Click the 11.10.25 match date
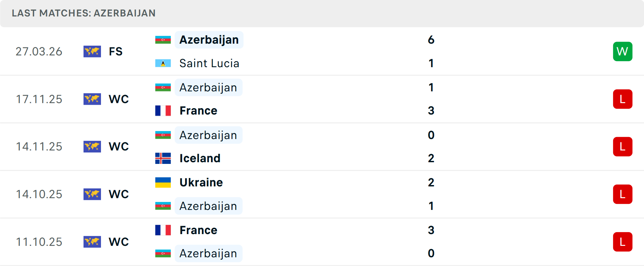The width and height of the screenshot is (644, 266). (39, 242)
